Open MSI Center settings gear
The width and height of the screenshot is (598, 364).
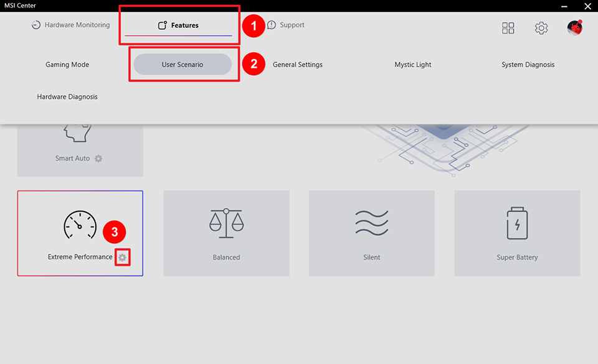coord(541,28)
